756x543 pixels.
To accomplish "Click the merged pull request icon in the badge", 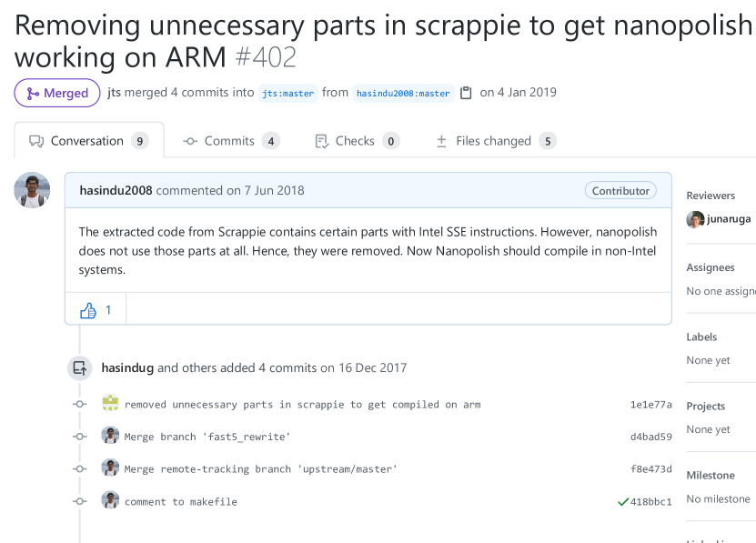I will point(34,93).
